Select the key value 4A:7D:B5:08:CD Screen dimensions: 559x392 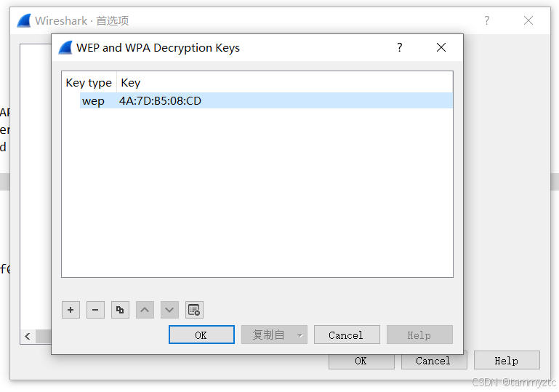point(160,101)
